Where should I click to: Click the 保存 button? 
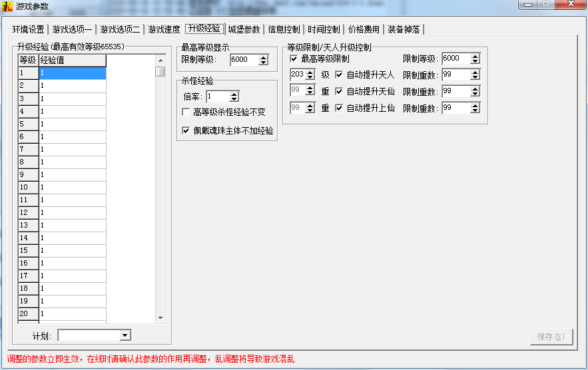click(x=551, y=337)
